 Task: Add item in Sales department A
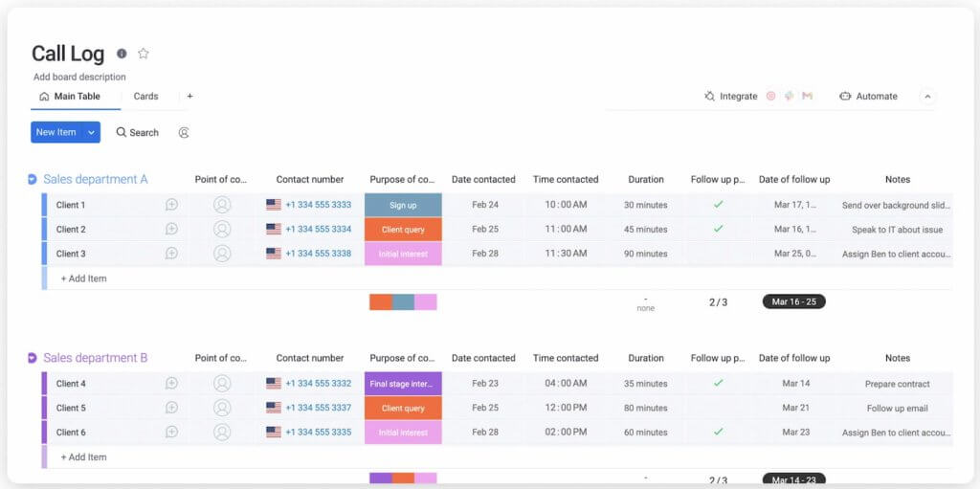84,278
